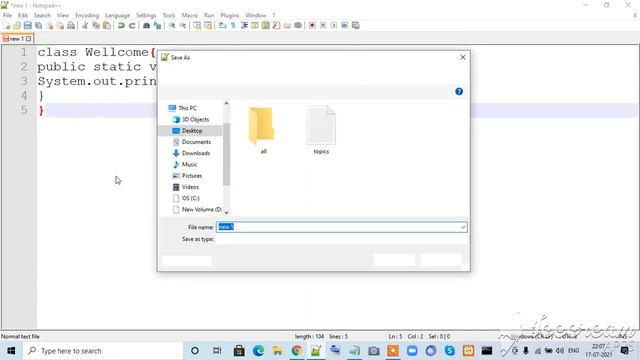This screenshot has width=640, height=360.
Task: Click the Folder as Workspace icon
Action: [287, 25]
